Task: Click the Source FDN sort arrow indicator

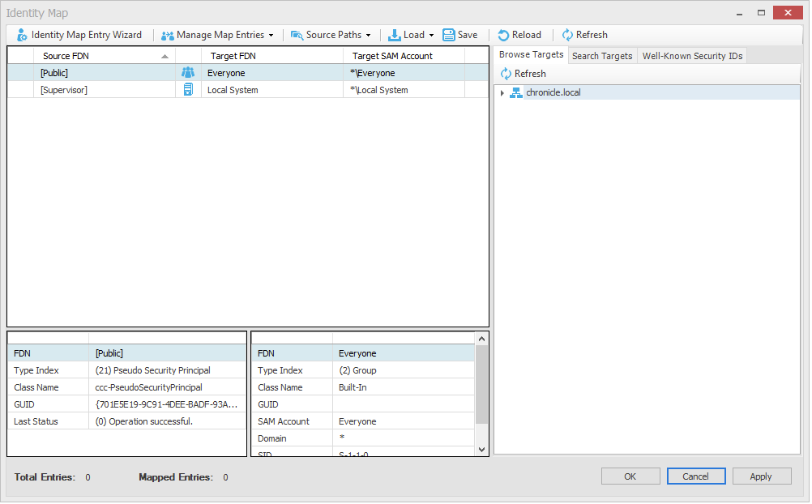Action: point(165,57)
